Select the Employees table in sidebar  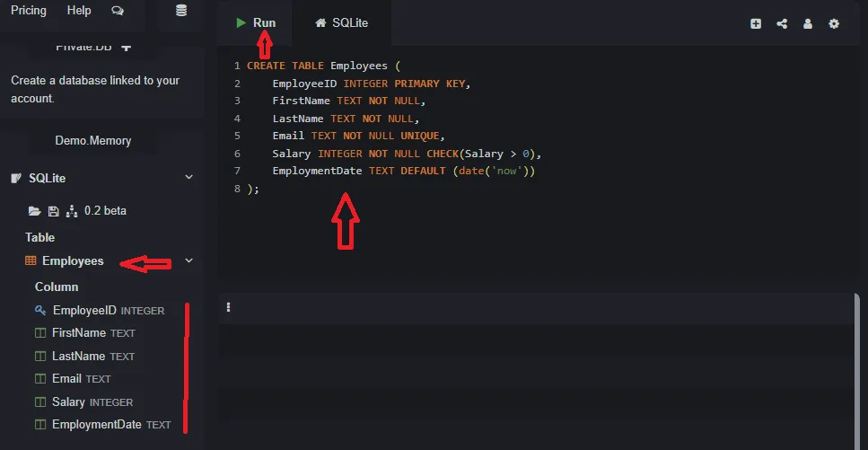72,261
